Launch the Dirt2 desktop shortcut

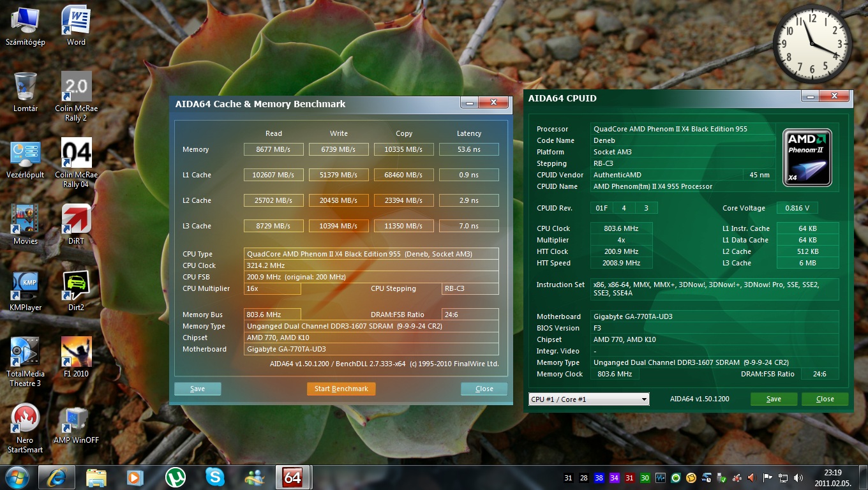click(76, 291)
